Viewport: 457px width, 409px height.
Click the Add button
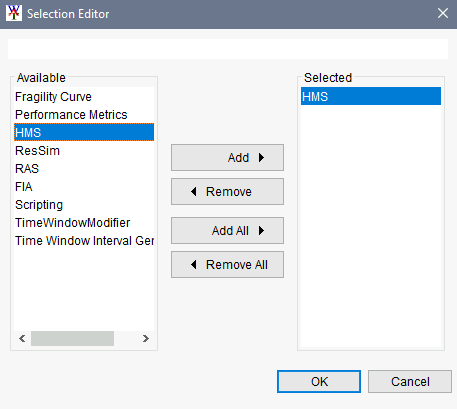point(227,158)
